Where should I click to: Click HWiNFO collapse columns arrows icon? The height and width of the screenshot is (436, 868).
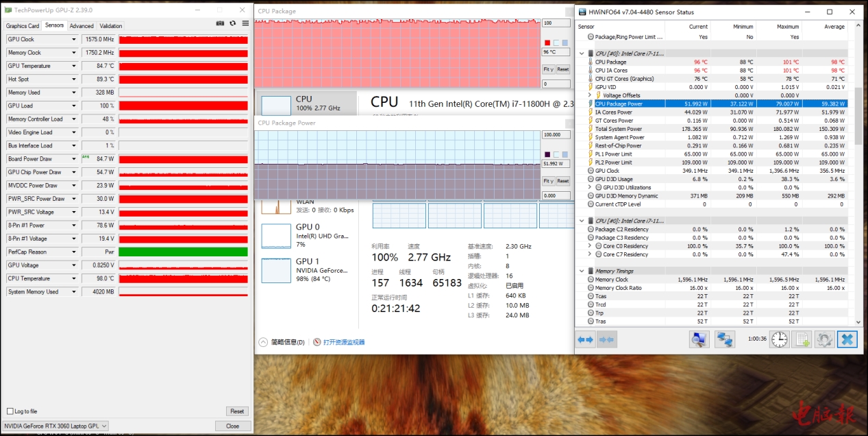click(606, 339)
